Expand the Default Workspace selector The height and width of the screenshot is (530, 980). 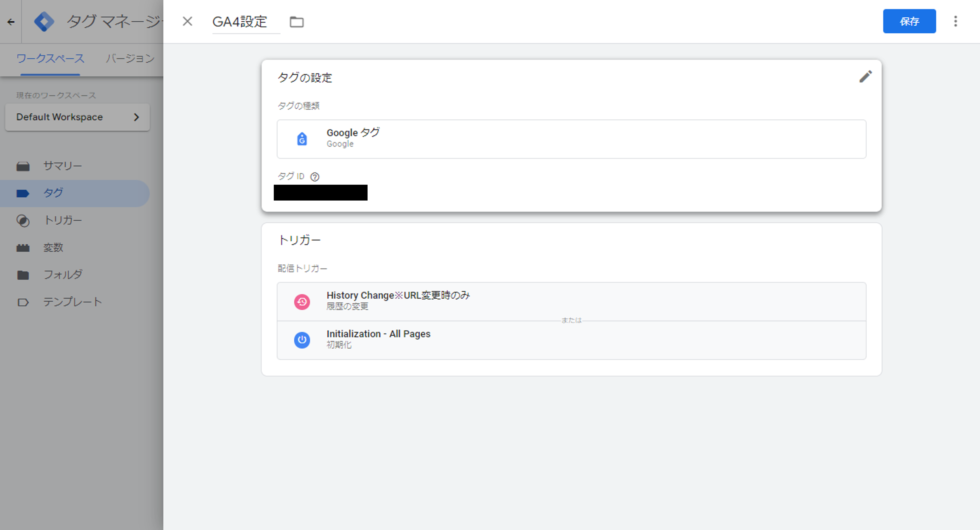click(x=77, y=117)
